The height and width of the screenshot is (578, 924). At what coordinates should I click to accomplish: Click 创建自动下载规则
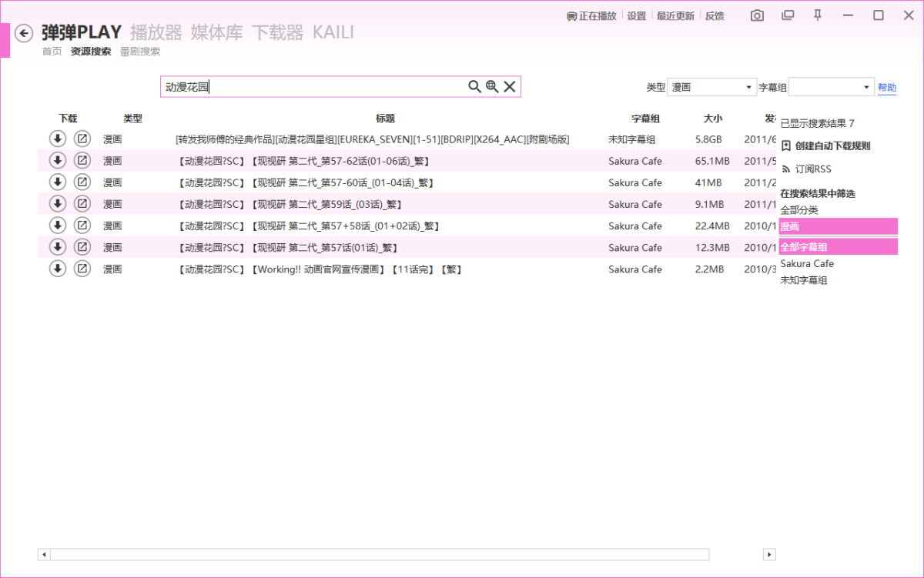pos(827,146)
